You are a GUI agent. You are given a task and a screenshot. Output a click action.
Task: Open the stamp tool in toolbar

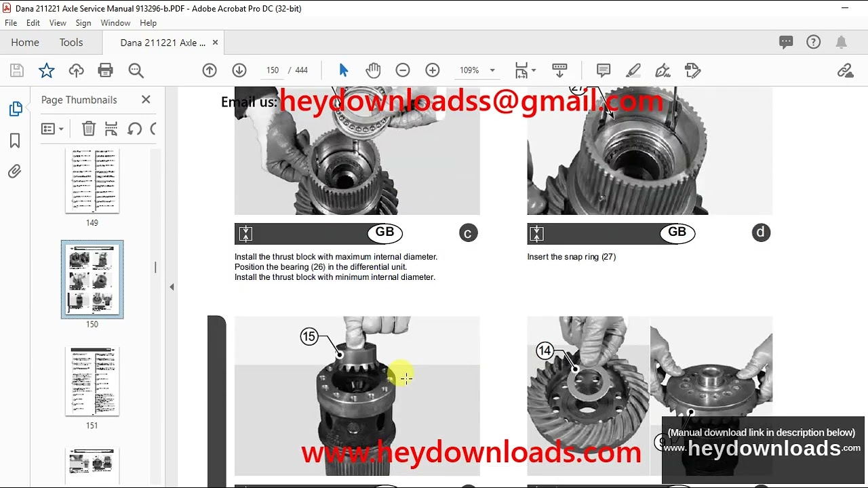coord(692,70)
